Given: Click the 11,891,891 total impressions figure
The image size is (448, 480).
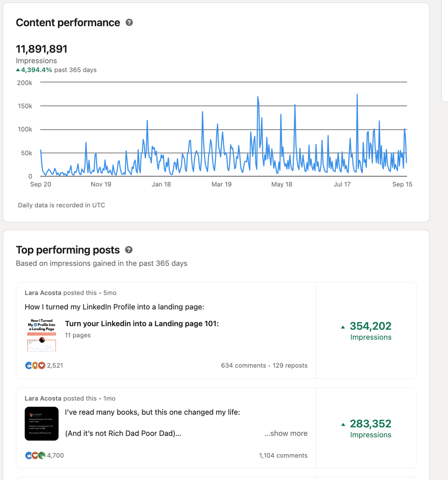Looking at the screenshot, I should click(42, 49).
